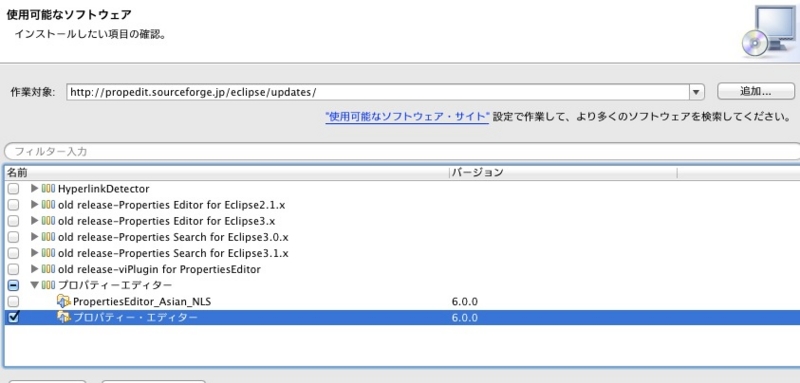Uncheck the プロパティー・エディター 6.0.0 checkbox
This screenshot has width=800, height=383.
point(14,317)
